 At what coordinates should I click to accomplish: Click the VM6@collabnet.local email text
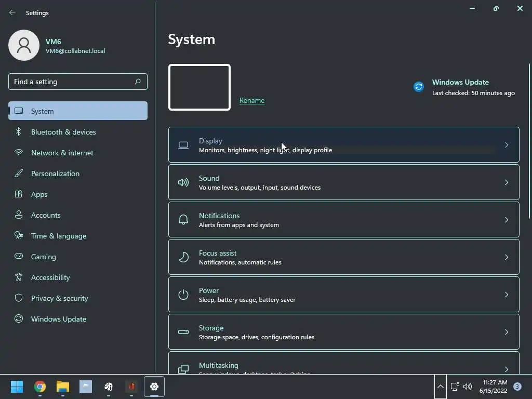pyautogui.click(x=75, y=51)
